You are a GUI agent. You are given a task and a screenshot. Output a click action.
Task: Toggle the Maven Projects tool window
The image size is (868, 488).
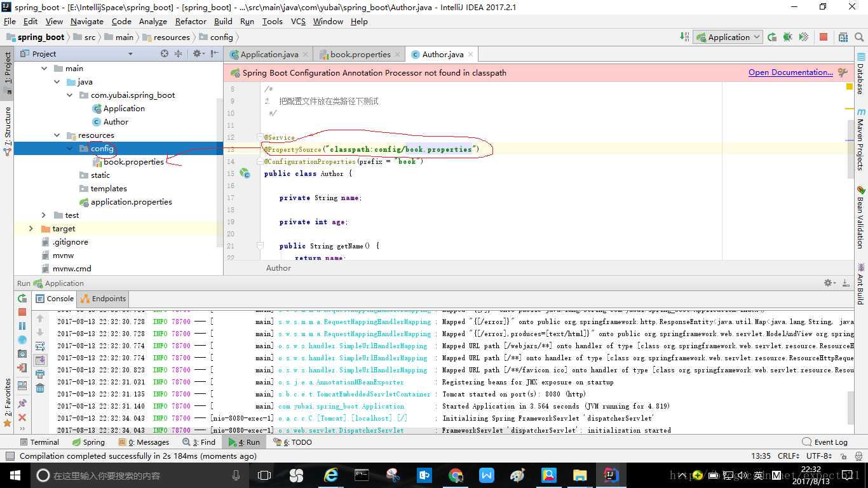861,139
